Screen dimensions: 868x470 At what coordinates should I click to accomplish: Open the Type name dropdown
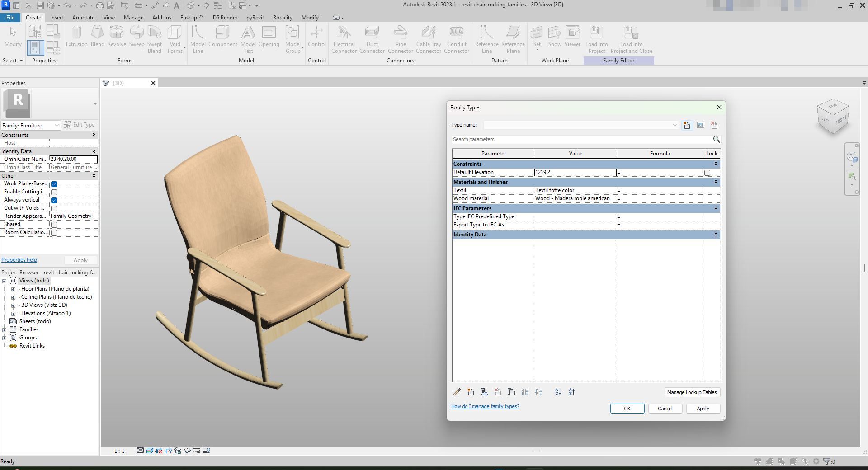coord(675,125)
